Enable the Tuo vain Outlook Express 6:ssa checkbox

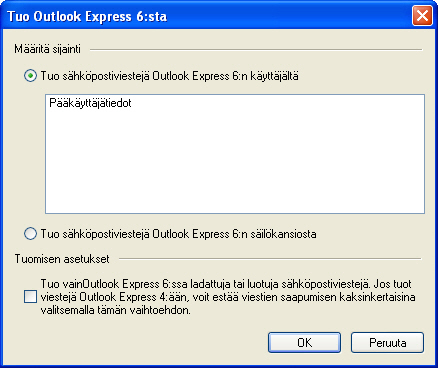coord(30,297)
